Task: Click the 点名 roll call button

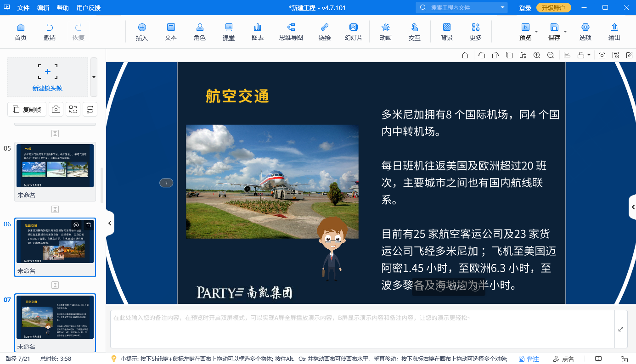Action: (x=563, y=359)
